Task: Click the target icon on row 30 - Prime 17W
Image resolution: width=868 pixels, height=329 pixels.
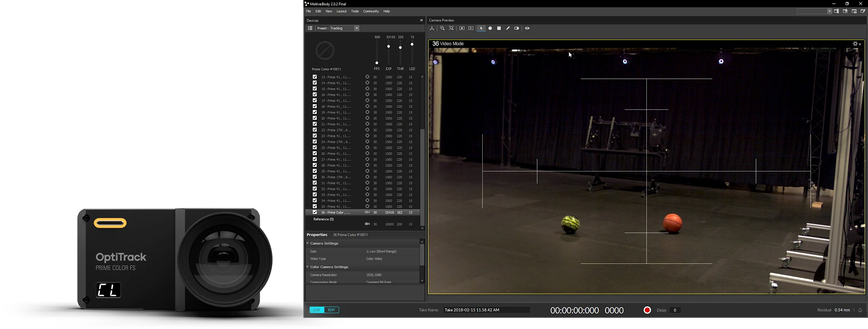Action: point(367,177)
